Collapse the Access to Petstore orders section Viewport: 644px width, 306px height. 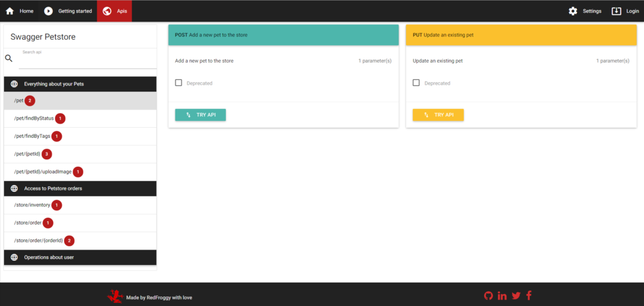coord(80,188)
